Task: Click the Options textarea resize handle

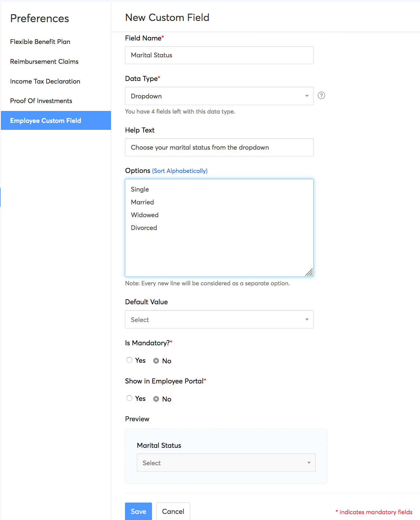Action: (x=309, y=272)
